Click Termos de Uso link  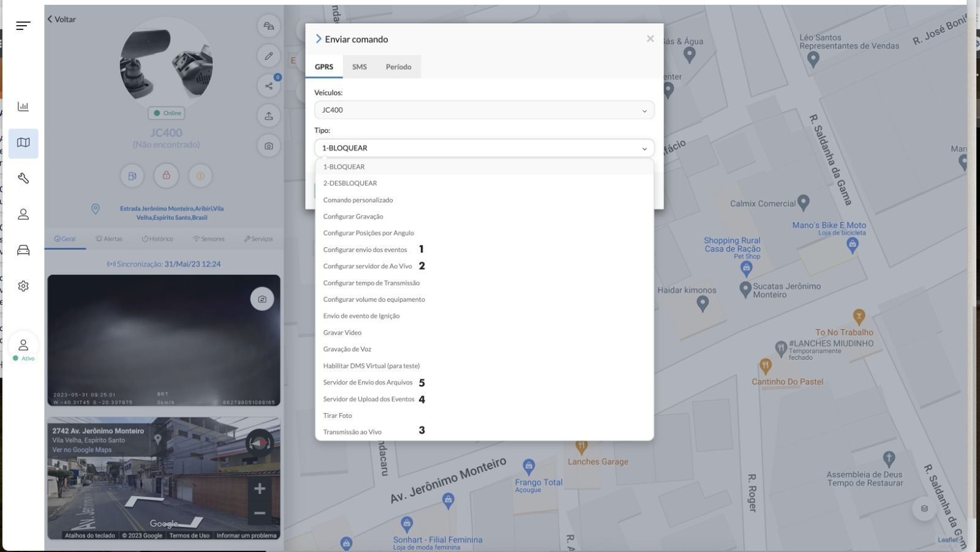pos(189,535)
